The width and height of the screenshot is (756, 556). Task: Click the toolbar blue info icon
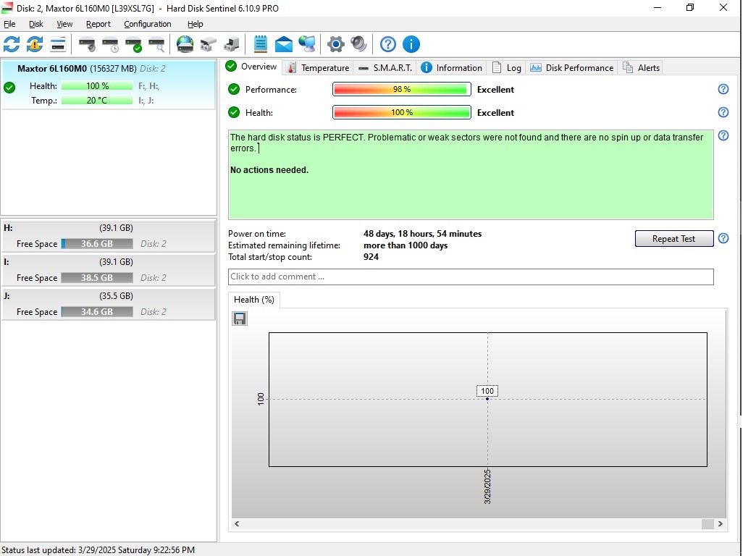point(411,44)
